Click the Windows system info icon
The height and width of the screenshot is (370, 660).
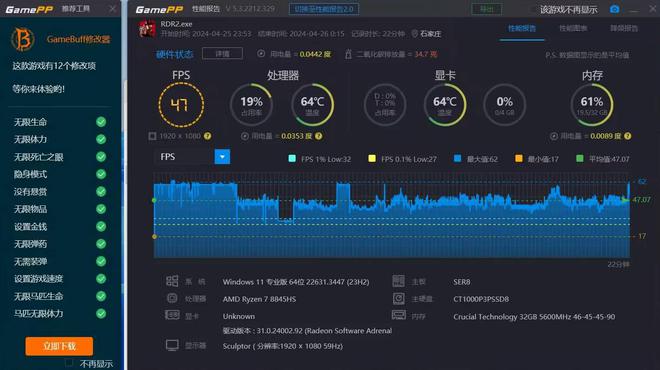[172, 281]
